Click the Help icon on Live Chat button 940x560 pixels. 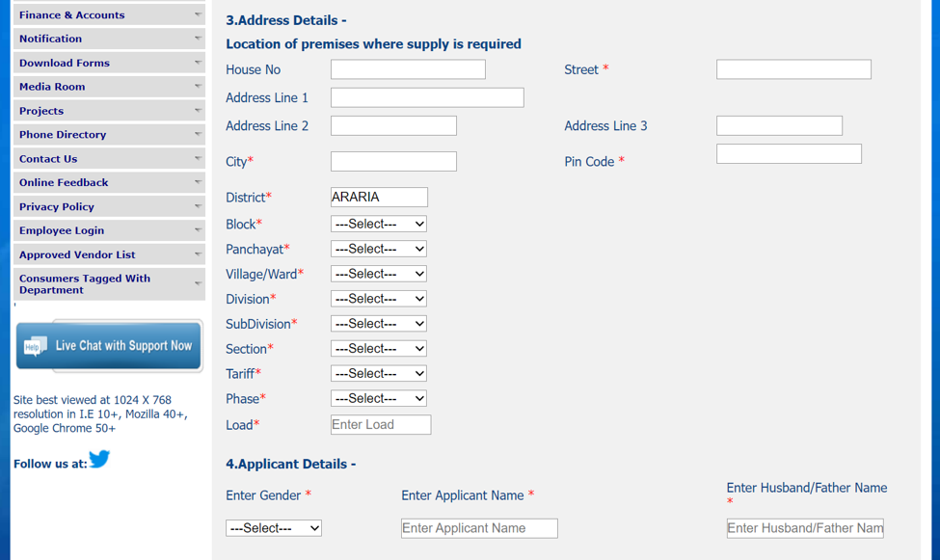(37, 345)
